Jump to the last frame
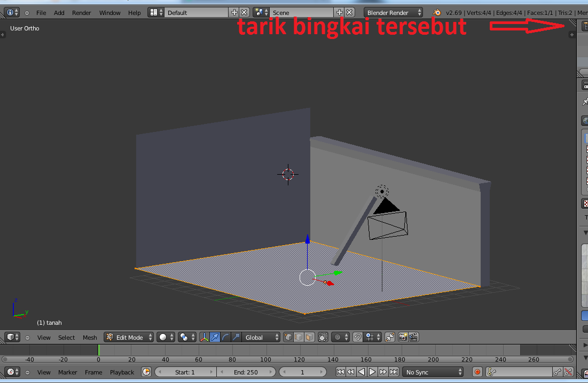Image resolution: width=588 pixels, height=383 pixels. coord(394,372)
